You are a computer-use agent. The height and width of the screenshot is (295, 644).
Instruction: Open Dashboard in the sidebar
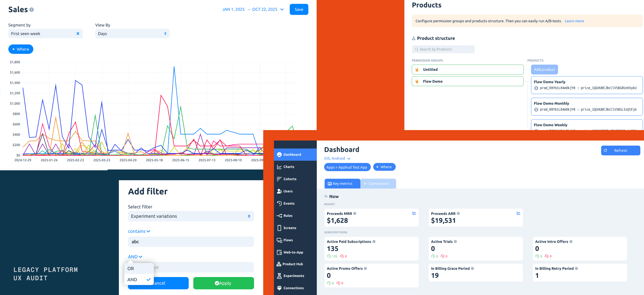tap(295, 154)
